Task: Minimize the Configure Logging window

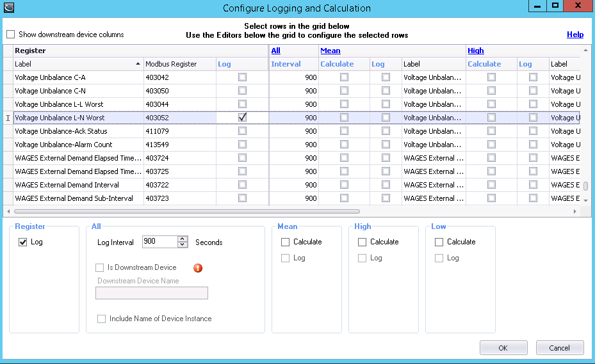Action: coord(538,6)
